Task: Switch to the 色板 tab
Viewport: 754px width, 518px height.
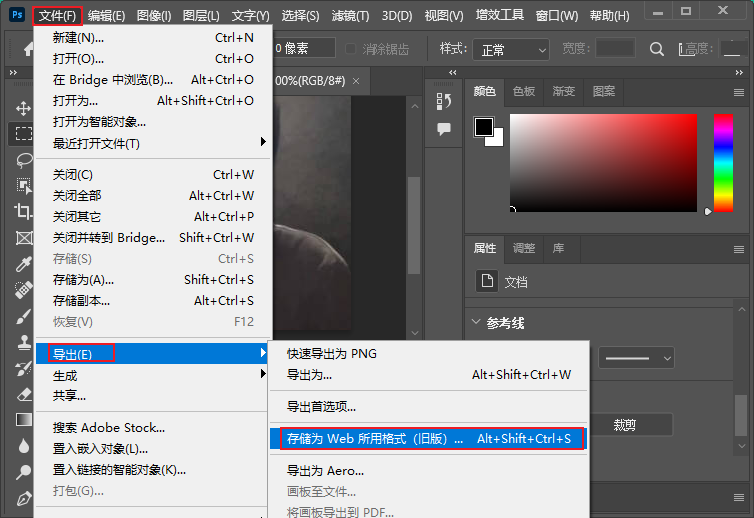Action: [x=524, y=91]
